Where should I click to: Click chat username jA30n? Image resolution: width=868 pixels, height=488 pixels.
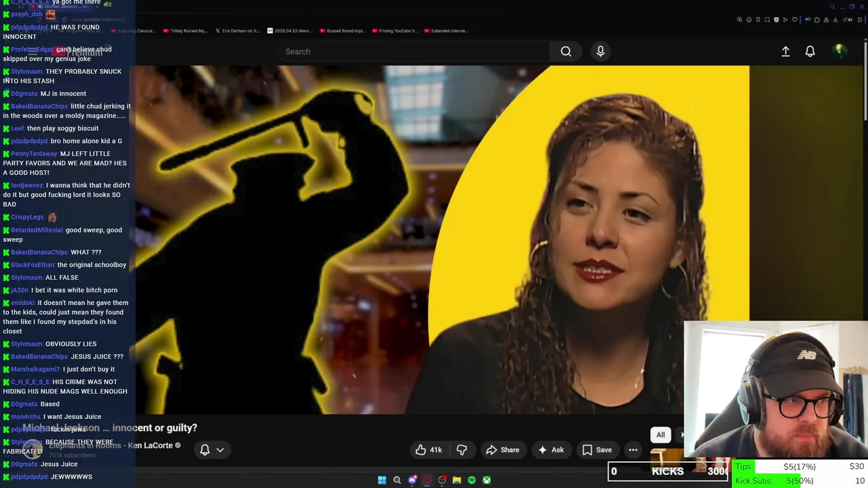coord(20,290)
